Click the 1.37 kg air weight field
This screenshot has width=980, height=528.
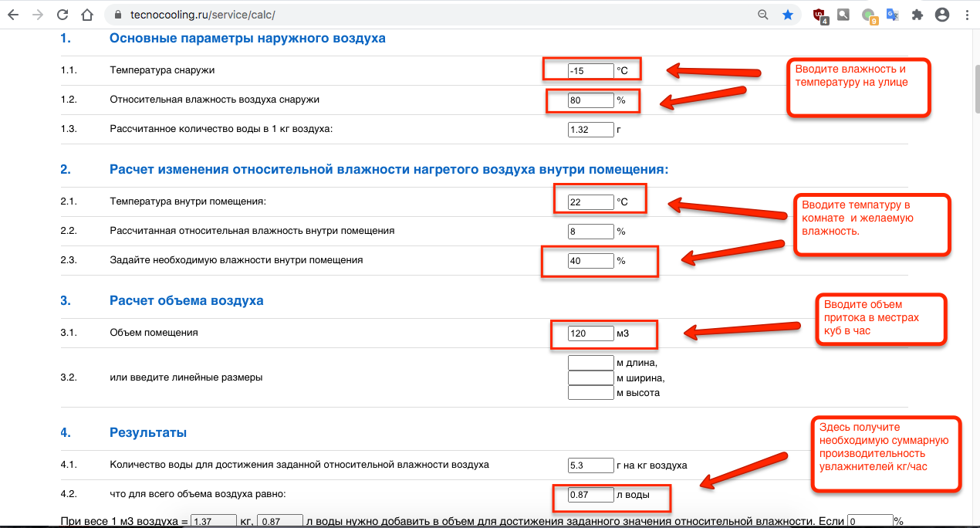[214, 521]
